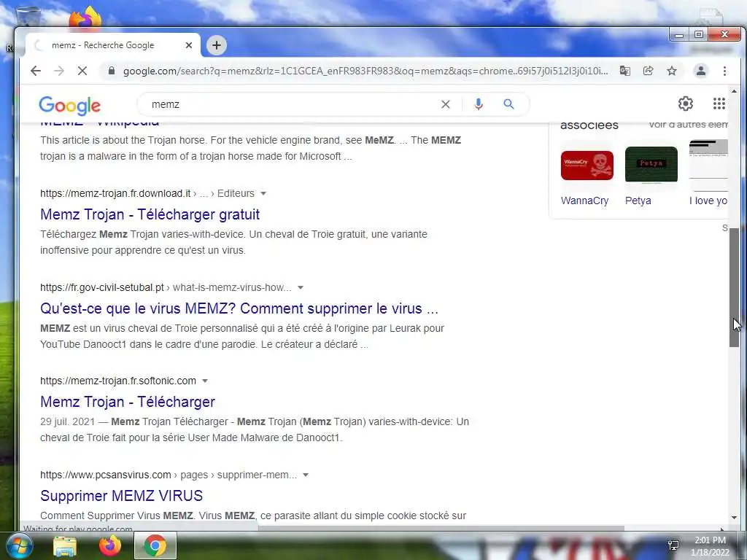Click the horizontal scrollbar at bottom
The width and height of the screenshot is (747, 560).
coord(441,528)
